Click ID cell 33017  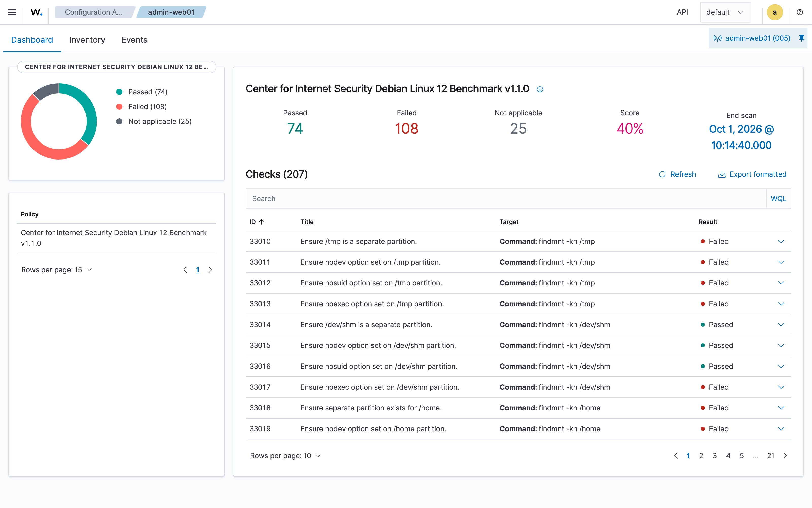(260, 387)
